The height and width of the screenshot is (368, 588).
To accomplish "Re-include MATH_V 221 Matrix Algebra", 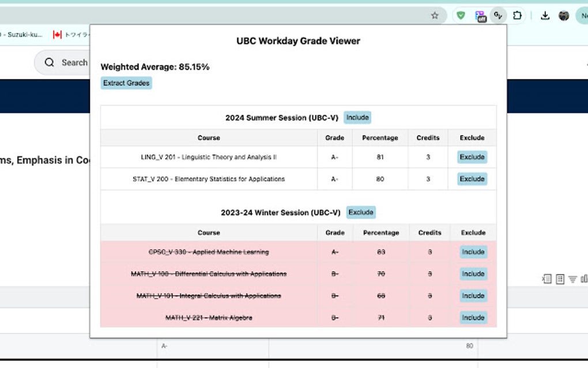I will [473, 317].
